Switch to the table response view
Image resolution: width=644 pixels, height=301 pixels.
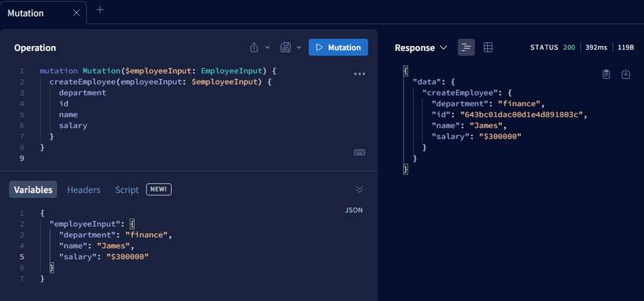488,47
